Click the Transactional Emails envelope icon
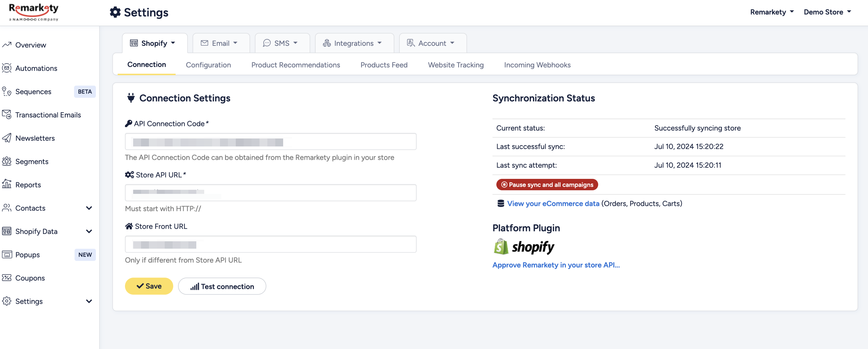Screen dimensions: 868x349 pos(7,115)
